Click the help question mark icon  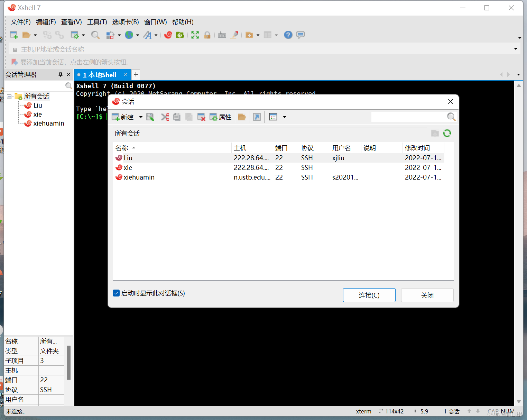tap(288, 35)
